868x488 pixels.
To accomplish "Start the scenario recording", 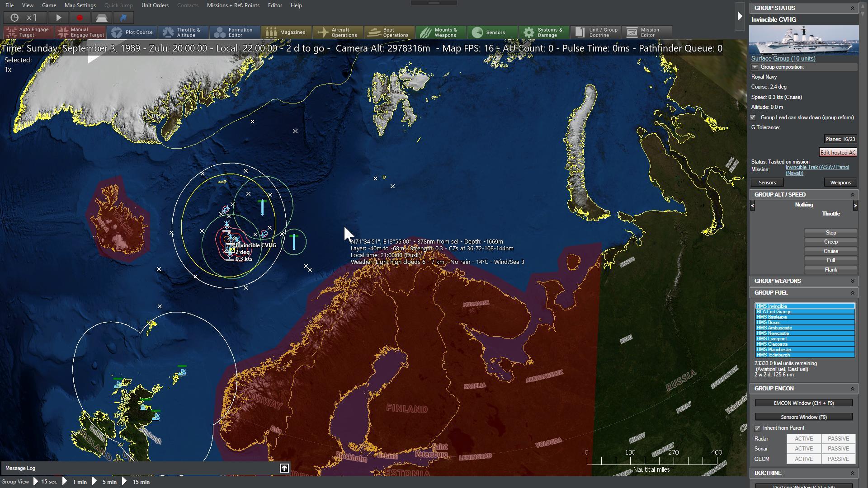I will [80, 18].
